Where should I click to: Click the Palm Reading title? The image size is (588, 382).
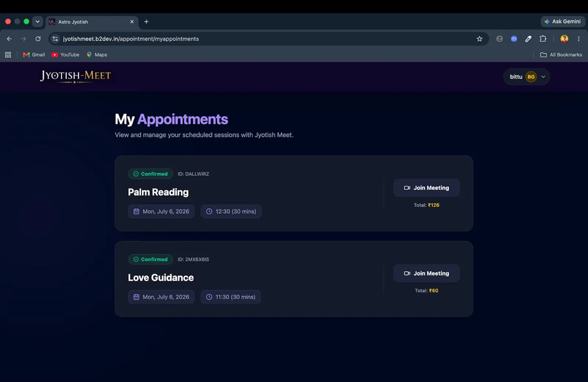click(x=158, y=192)
